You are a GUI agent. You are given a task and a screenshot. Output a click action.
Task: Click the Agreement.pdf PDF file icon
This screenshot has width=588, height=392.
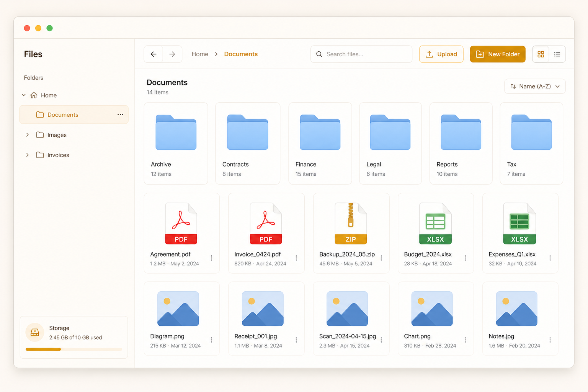coord(181,224)
